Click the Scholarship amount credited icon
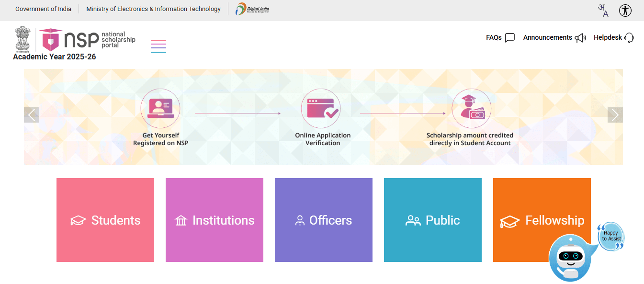The width and height of the screenshot is (644, 284). point(471,108)
